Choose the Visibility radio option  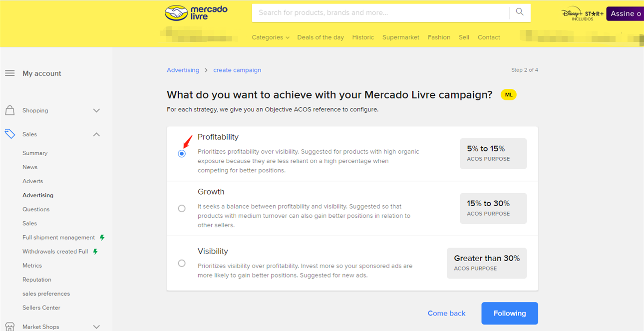[182, 263]
